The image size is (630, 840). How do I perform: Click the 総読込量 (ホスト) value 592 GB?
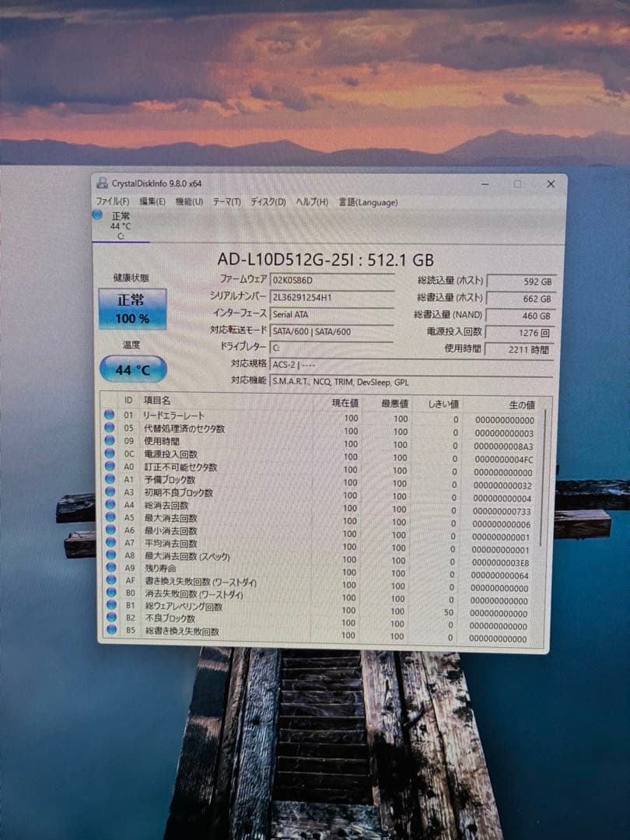[520, 282]
